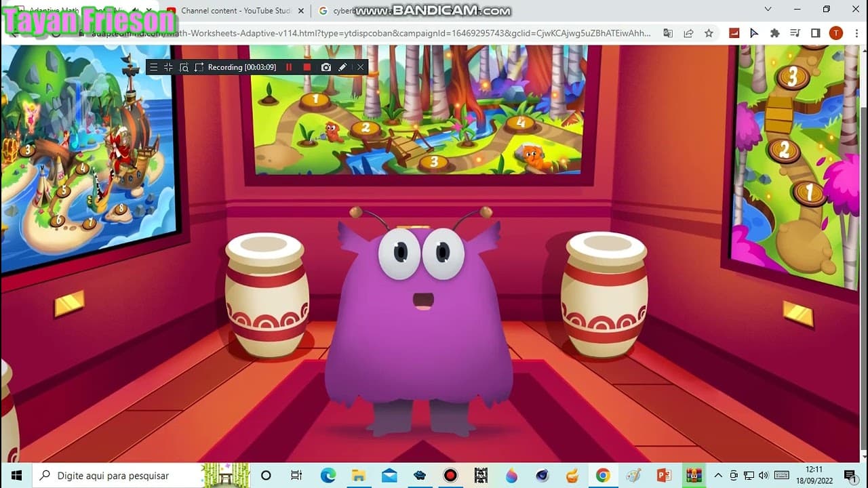Pause the Bandicam recording
The height and width of the screenshot is (488, 868).
click(289, 67)
